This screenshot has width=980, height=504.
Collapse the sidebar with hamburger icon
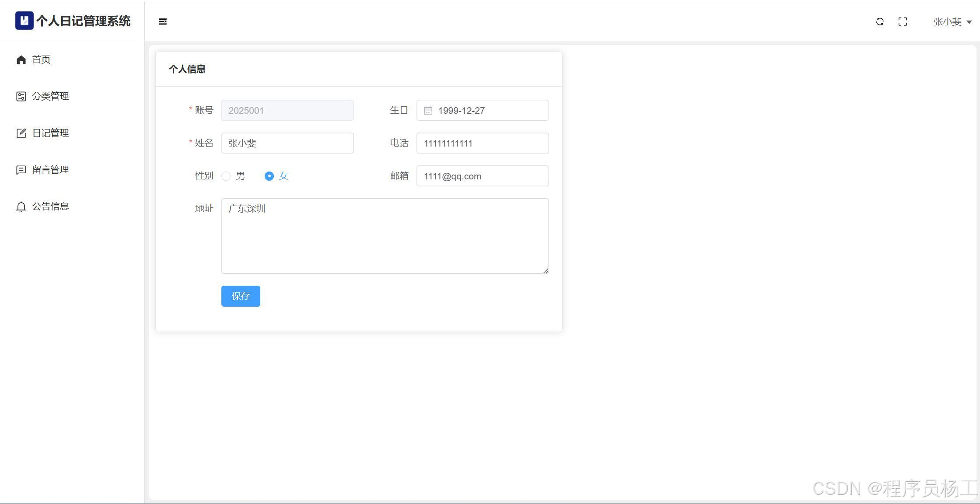coord(163,21)
